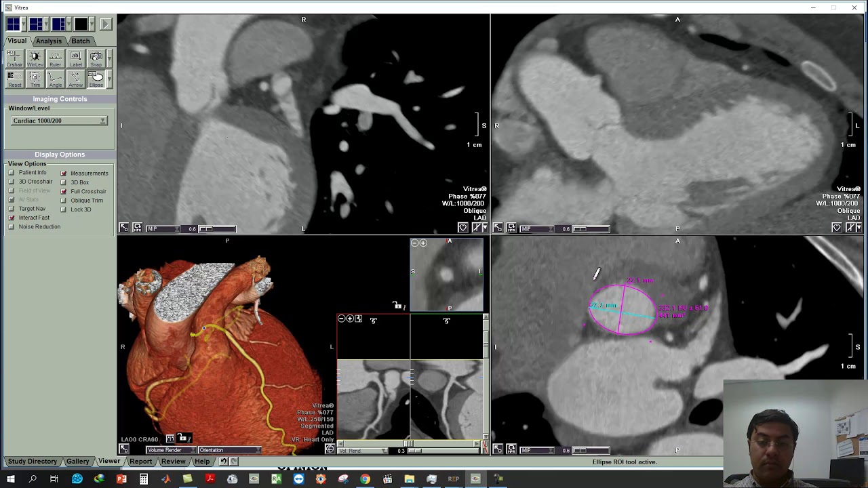
Task: Open the Vol. Rend. dropdown below vessel view
Action: 361,451
